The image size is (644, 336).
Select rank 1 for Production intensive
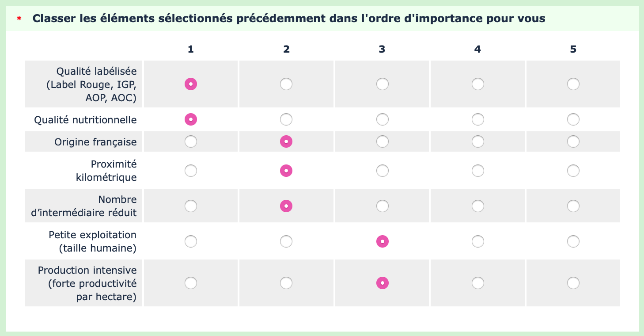pyautogui.click(x=191, y=283)
